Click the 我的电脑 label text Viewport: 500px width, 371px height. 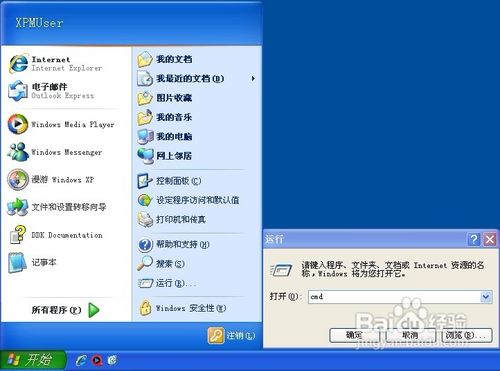tap(174, 137)
